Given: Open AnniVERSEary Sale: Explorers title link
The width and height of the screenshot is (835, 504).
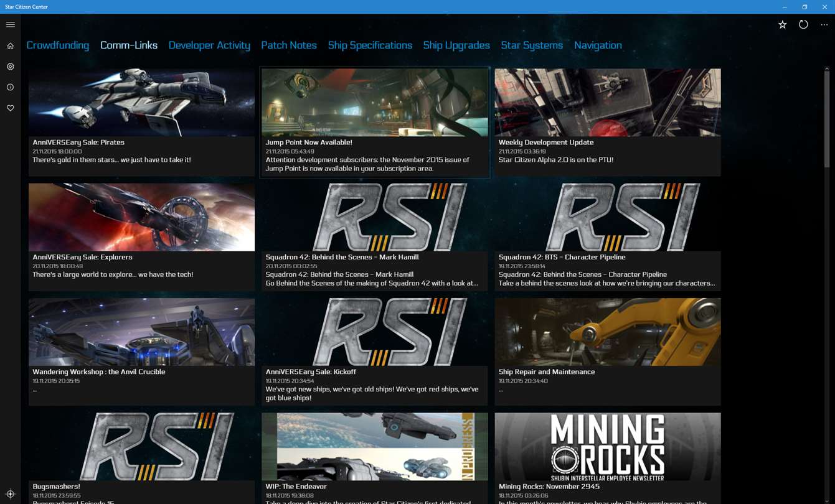Looking at the screenshot, I should tap(82, 257).
